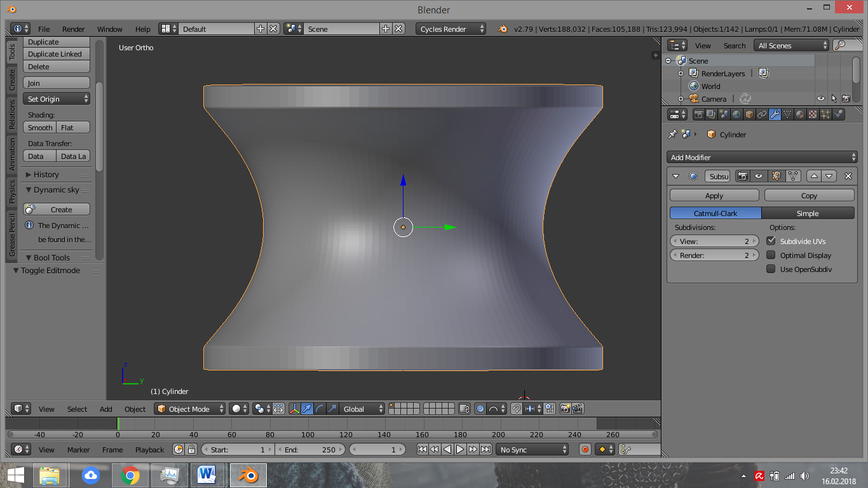
Task: Move the Subsurf modifier up in stack
Action: [x=813, y=176]
